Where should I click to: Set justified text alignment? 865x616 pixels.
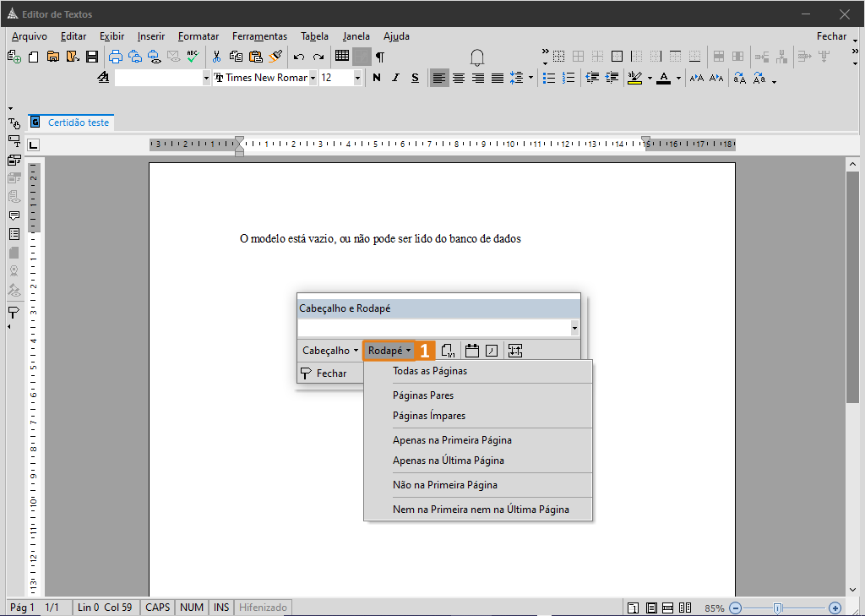pyautogui.click(x=497, y=78)
